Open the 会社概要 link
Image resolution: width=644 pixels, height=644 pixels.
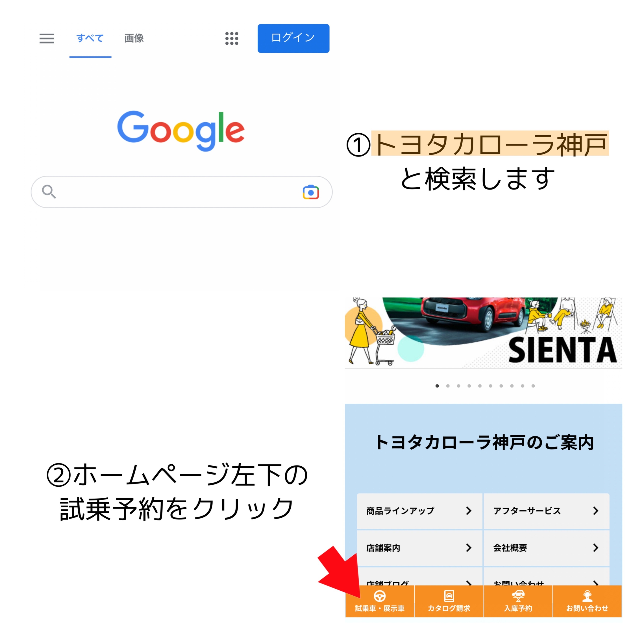tap(547, 548)
